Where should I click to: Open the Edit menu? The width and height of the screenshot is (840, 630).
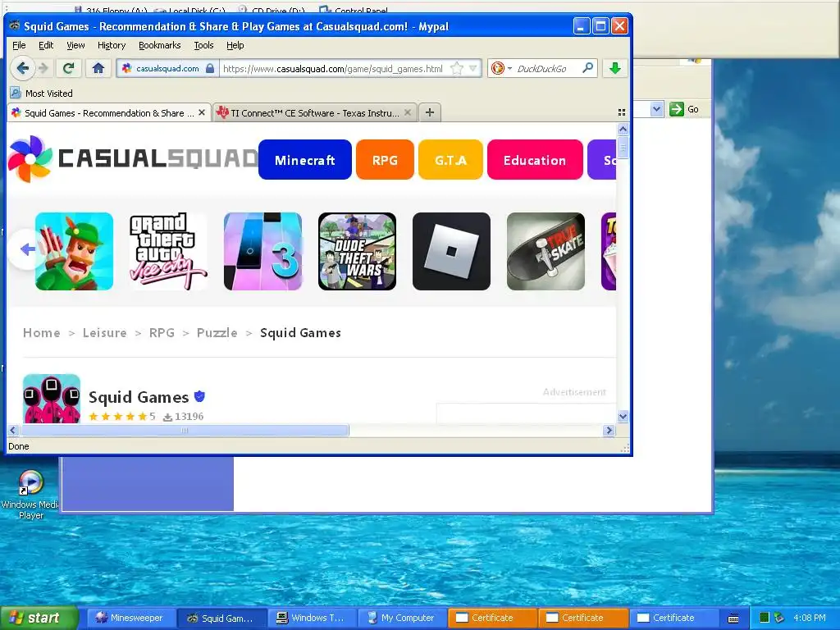click(x=46, y=45)
